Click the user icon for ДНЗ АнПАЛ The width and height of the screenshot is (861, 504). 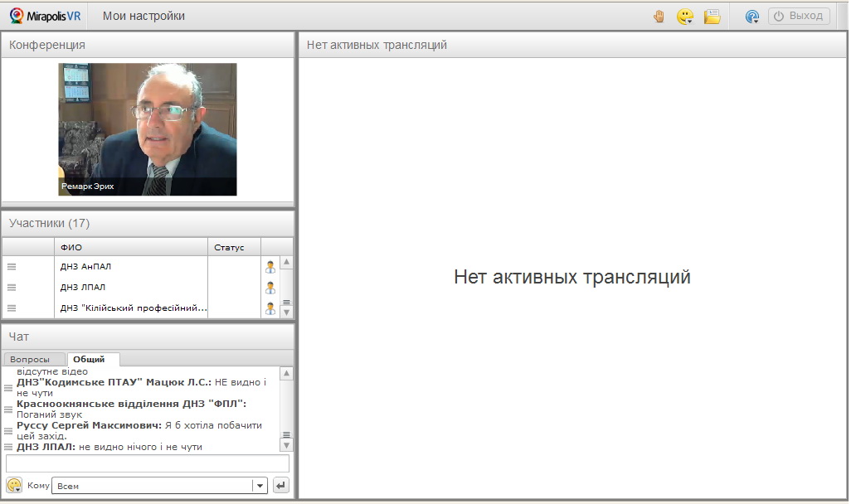(x=270, y=267)
